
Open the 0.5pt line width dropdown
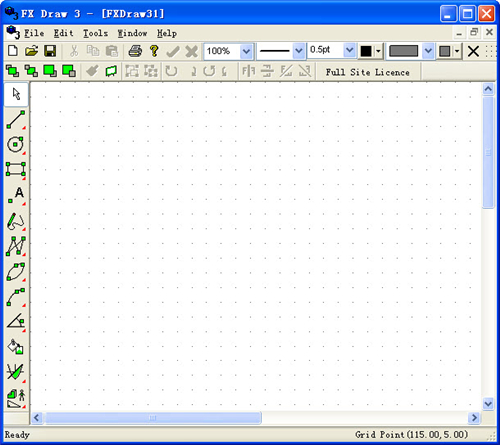(x=349, y=51)
